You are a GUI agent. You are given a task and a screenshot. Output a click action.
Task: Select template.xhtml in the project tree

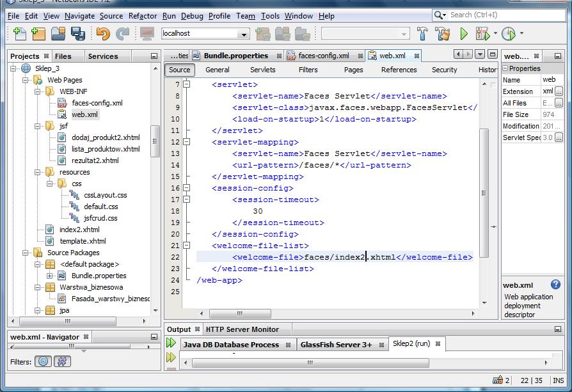click(x=83, y=241)
